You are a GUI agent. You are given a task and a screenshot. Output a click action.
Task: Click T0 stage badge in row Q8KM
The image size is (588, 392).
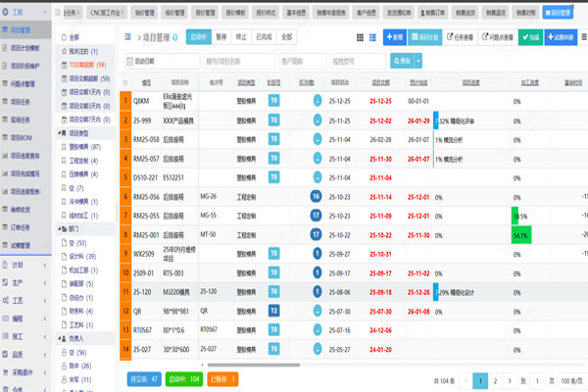274,101
